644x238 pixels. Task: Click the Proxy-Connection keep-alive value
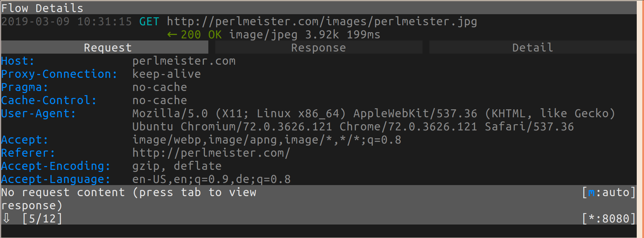click(167, 74)
